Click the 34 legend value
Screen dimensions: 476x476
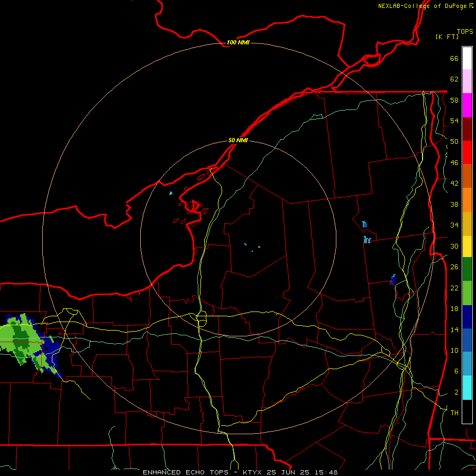pos(454,225)
